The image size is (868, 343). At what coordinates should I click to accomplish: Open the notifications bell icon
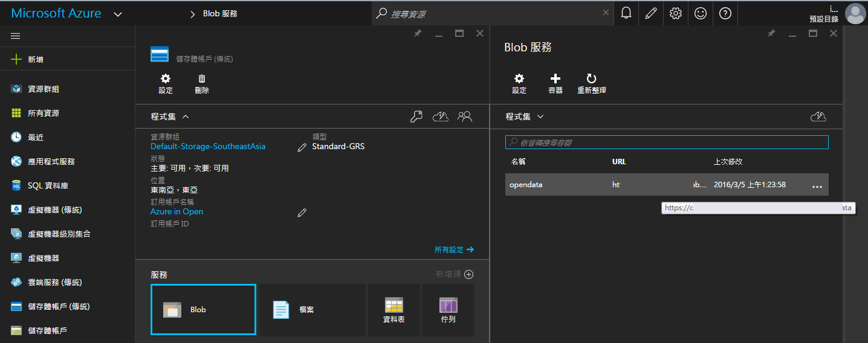click(x=626, y=13)
